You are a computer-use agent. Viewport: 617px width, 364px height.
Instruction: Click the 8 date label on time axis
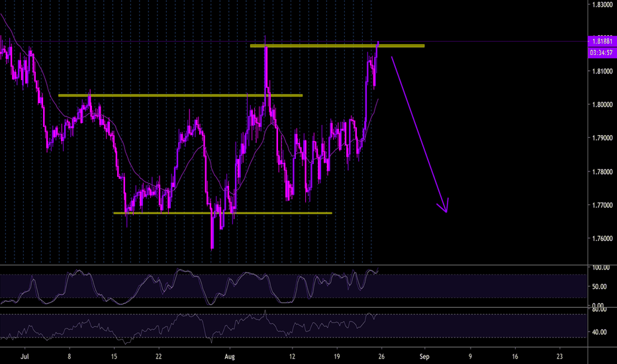tap(70, 357)
